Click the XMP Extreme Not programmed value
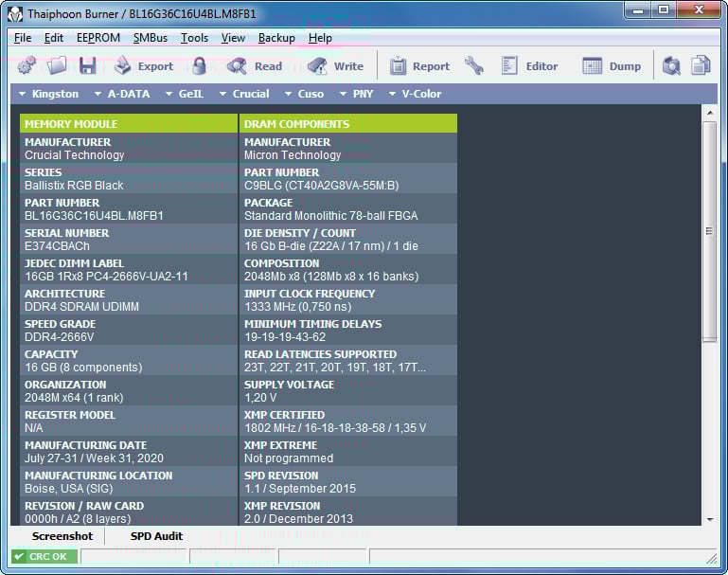 pyautogui.click(x=289, y=458)
